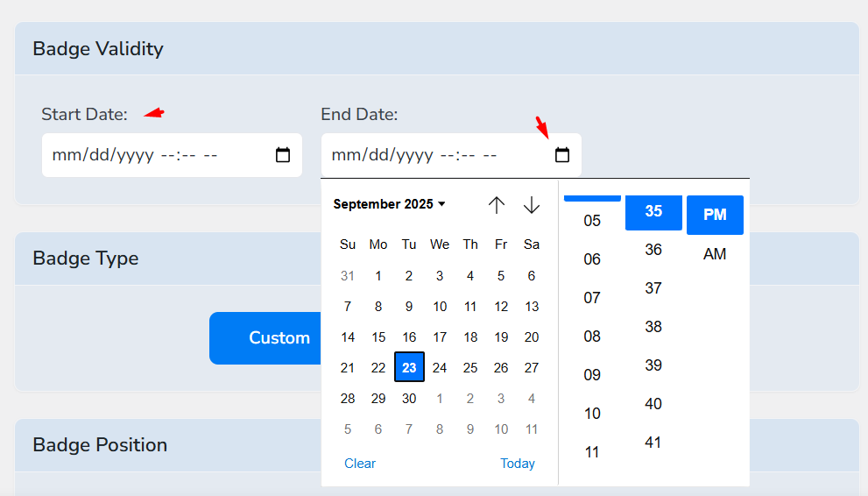This screenshot has width=868, height=496.
Task: Choose minute 41 in time list
Action: pyautogui.click(x=653, y=443)
